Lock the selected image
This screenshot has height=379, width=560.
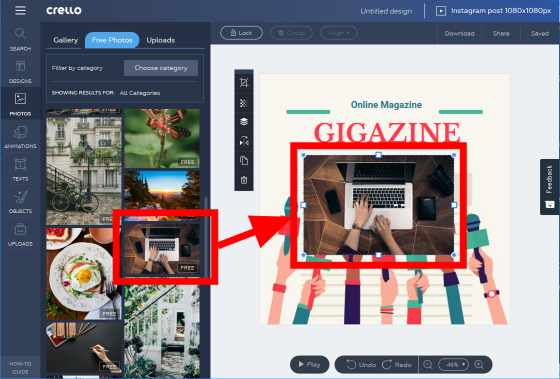point(241,33)
